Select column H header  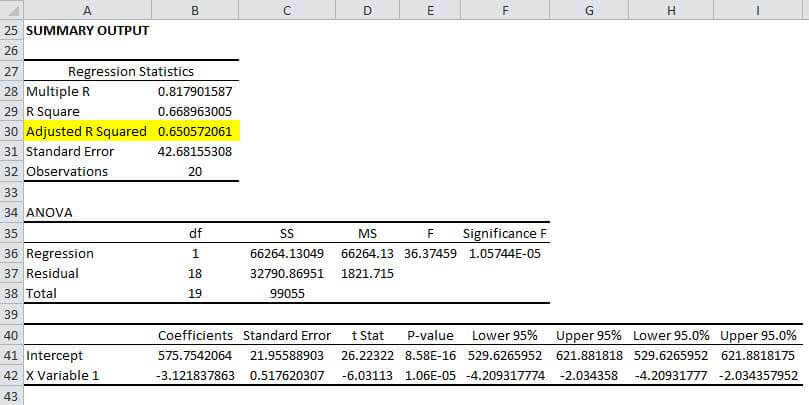(x=671, y=10)
